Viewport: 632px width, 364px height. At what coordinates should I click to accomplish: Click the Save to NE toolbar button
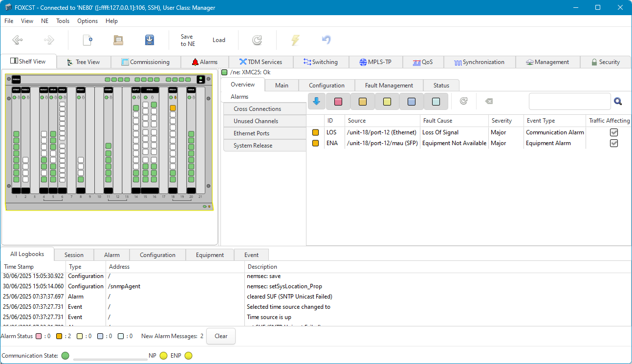(x=187, y=40)
